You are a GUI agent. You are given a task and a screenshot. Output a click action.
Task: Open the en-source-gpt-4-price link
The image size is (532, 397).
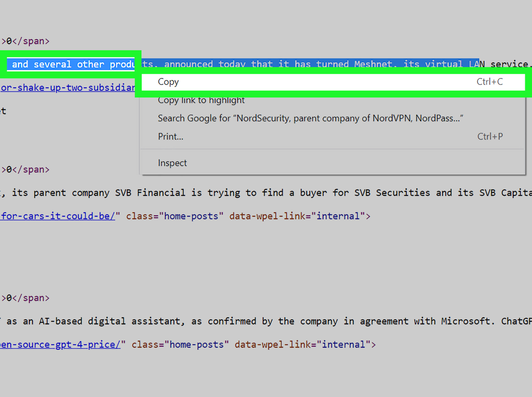(x=60, y=344)
